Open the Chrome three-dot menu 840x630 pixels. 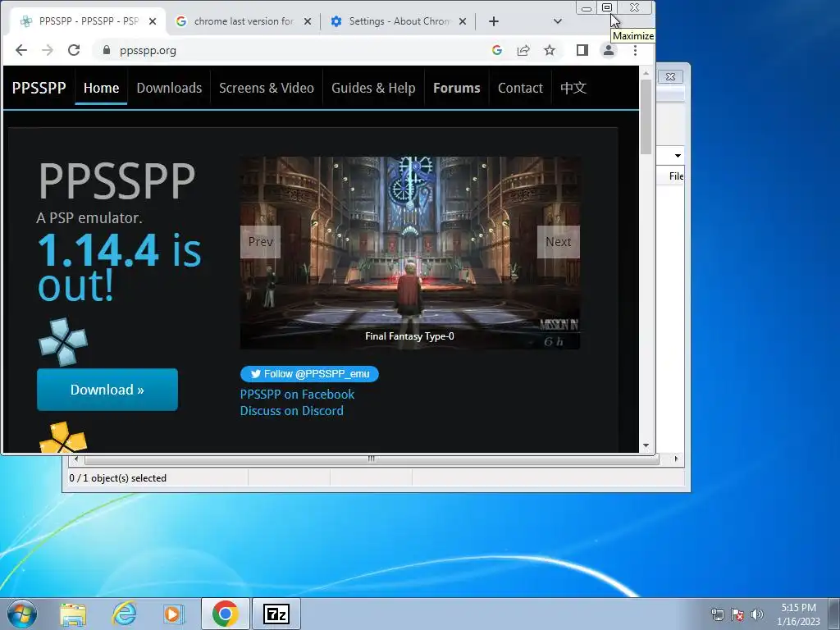coord(635,50)
